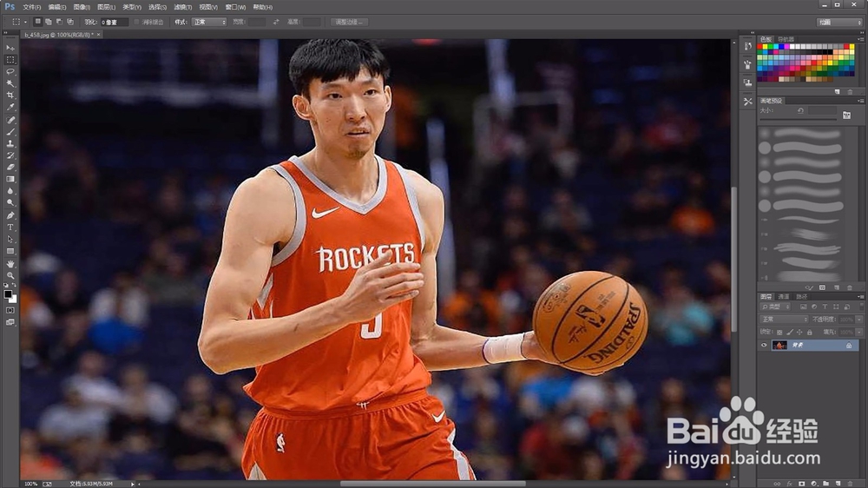Select the Clone Stamp tool
This screenshot has height=488, width=868.
point(10,143)
